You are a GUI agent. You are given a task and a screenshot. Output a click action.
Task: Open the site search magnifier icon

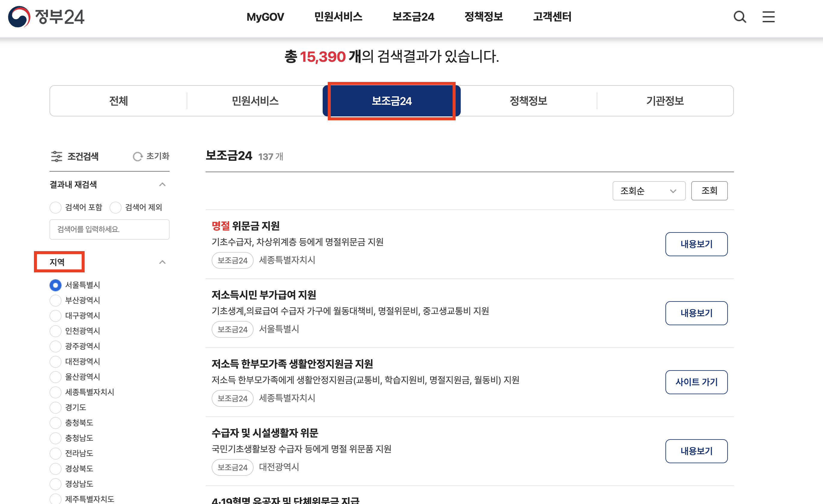740,17
